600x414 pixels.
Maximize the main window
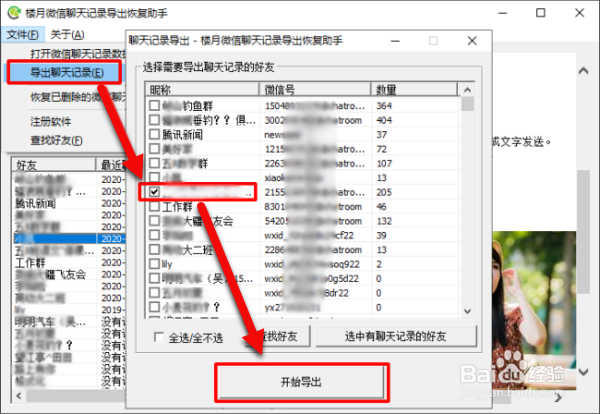pos(541,13)
